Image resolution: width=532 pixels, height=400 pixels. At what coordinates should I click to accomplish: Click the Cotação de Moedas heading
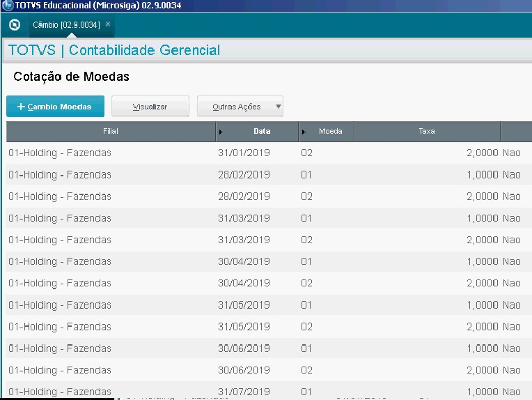click(x=71, y=77)
